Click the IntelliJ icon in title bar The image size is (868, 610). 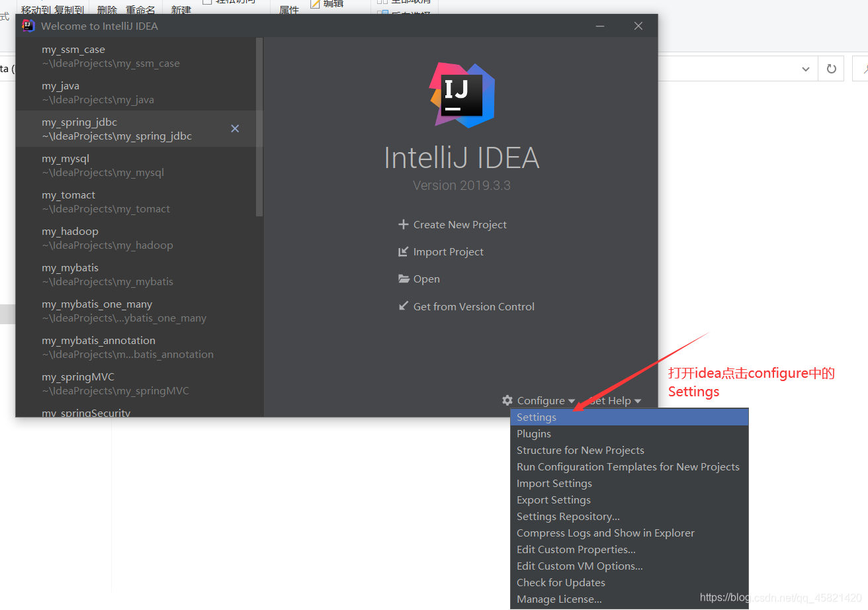point(28,26)
